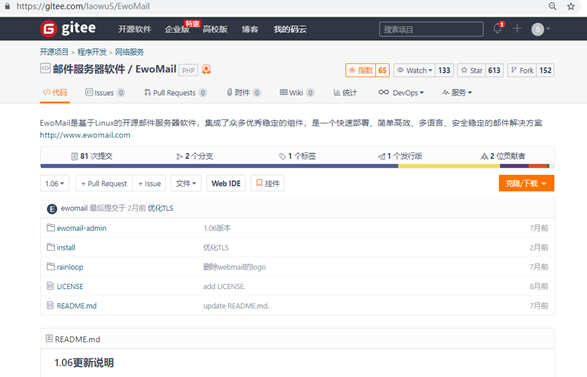
Task: View the 2 位贡献者 contributors
Action: tap(503, 156)
